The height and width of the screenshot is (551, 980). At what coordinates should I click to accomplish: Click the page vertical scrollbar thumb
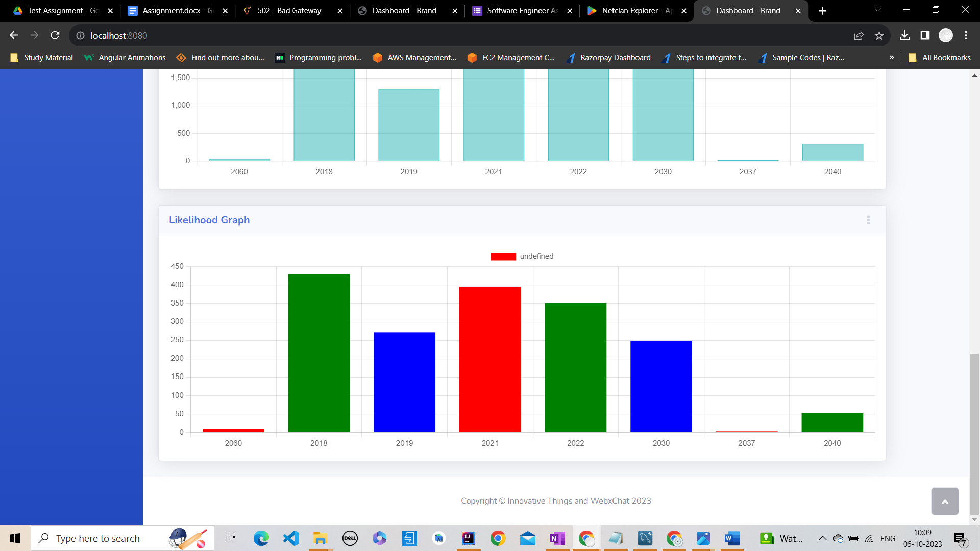[974, 434]
